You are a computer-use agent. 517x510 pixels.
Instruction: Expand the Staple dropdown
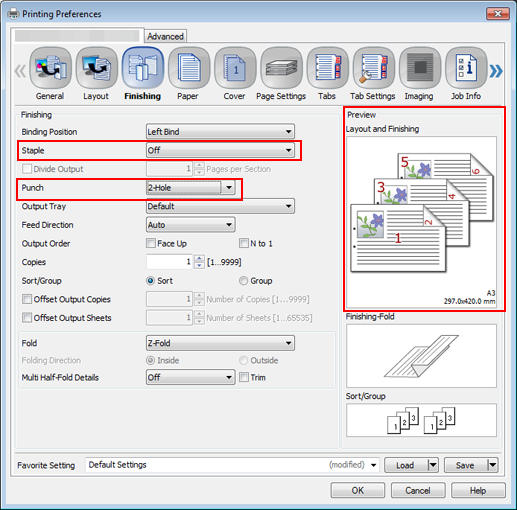pyautogui.click(x=220, y=150)
